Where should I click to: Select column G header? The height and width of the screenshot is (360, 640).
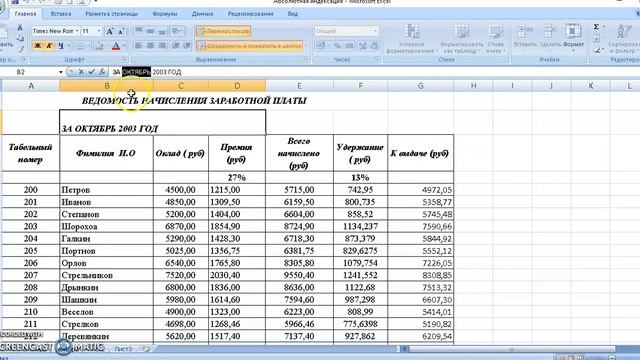420,86
